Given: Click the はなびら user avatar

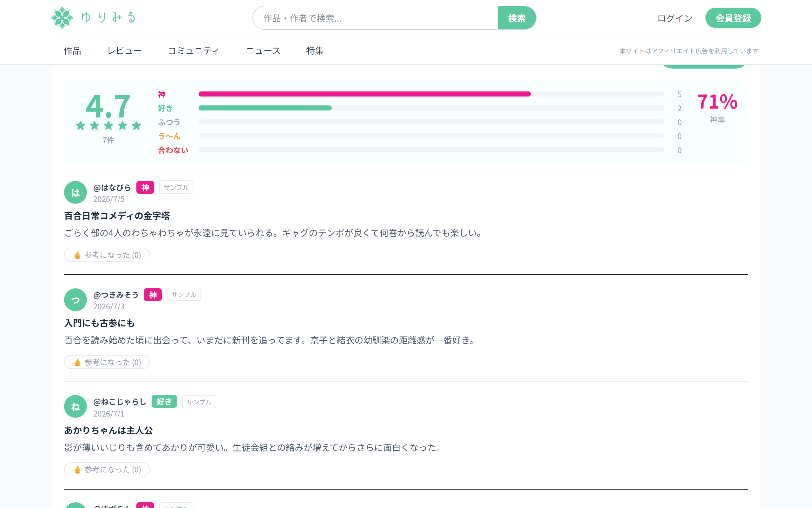Looking at the screenshot, I should tap(75, 192).
